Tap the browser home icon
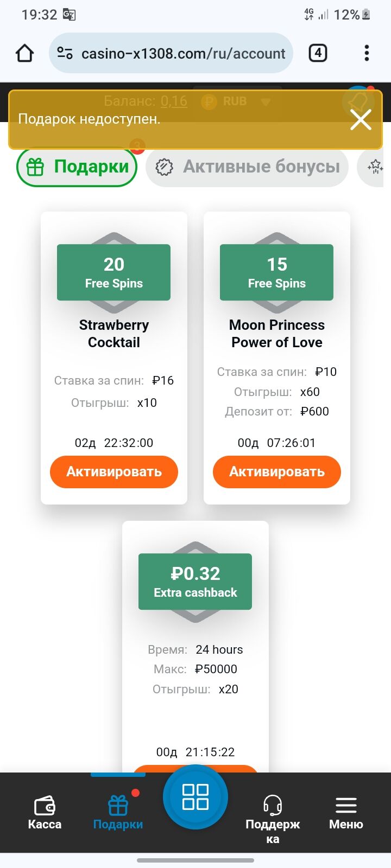 click(x=25, y=53)
